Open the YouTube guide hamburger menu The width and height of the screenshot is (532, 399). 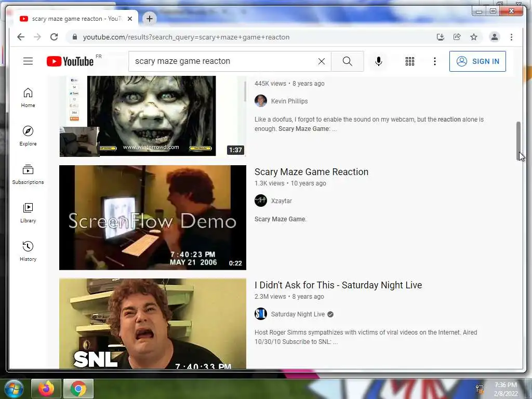click(28, 61)
